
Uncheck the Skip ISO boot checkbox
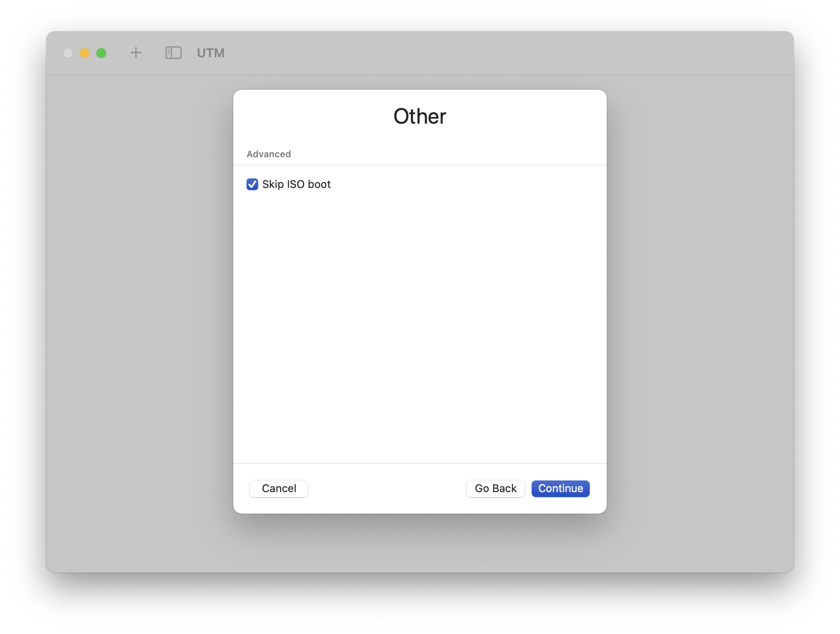pyautogui.click(x=252, y=184)
